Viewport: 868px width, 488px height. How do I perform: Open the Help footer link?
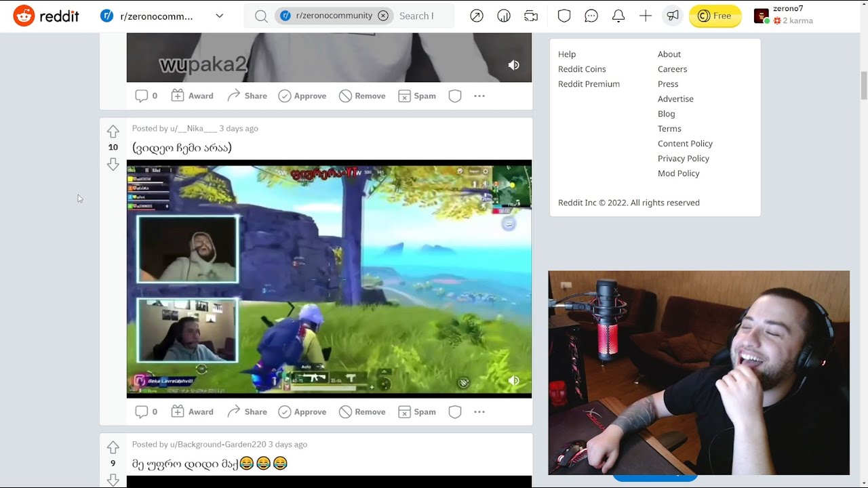tap(567, 54)
